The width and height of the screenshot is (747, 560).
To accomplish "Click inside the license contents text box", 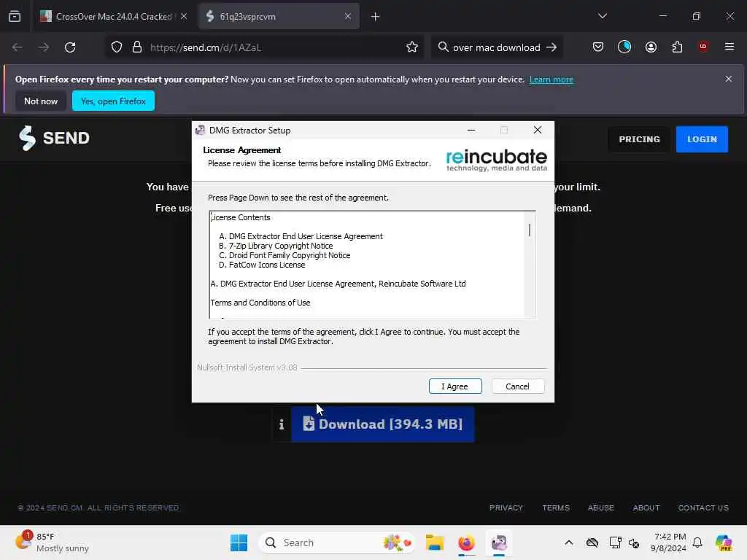I will pos(367,265).
